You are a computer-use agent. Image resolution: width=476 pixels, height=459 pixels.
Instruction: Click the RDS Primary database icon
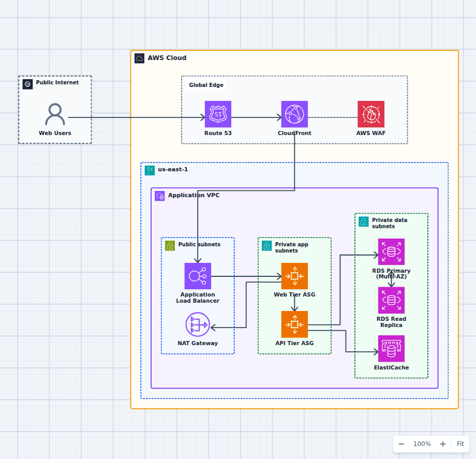391,251
